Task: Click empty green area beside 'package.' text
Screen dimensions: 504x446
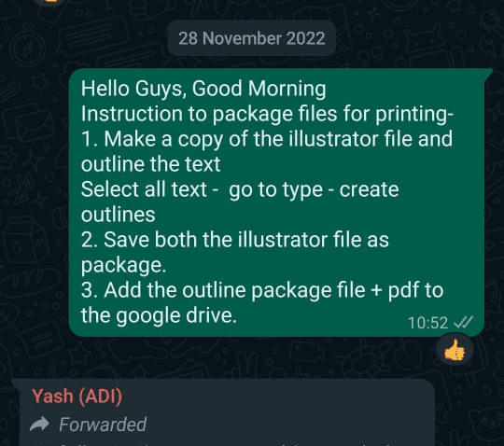Action: point(321,265)
